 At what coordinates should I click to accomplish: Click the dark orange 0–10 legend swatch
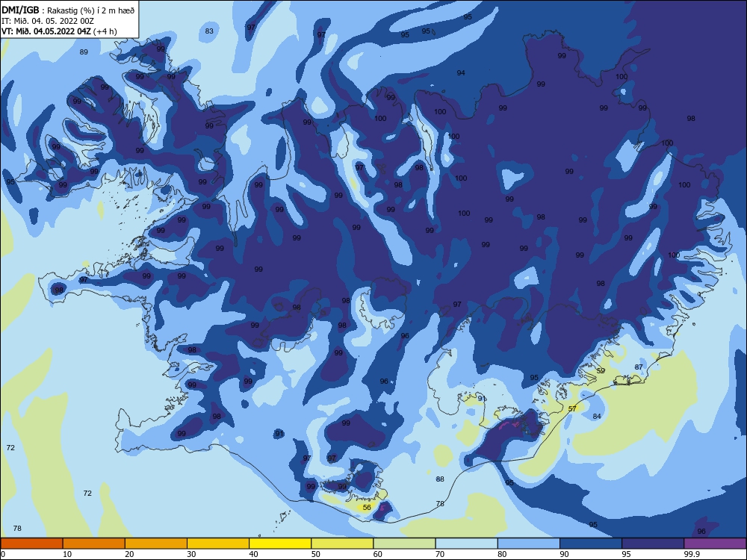tap(31, 544)
